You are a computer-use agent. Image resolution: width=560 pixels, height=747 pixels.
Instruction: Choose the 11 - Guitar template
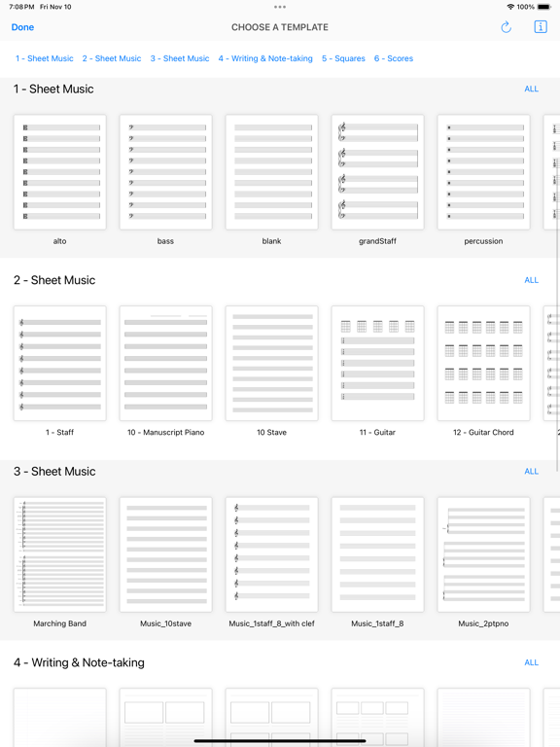377,364
